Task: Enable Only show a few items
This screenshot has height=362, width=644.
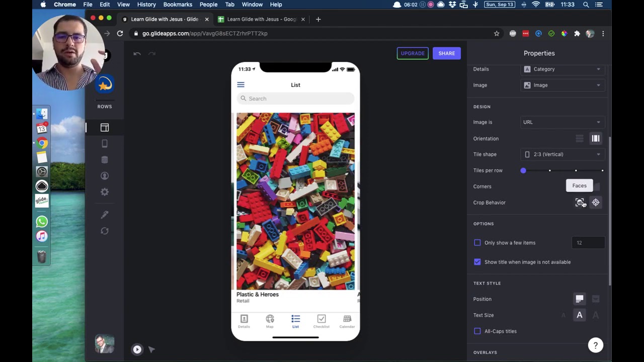Action: [x=477, y=243]
